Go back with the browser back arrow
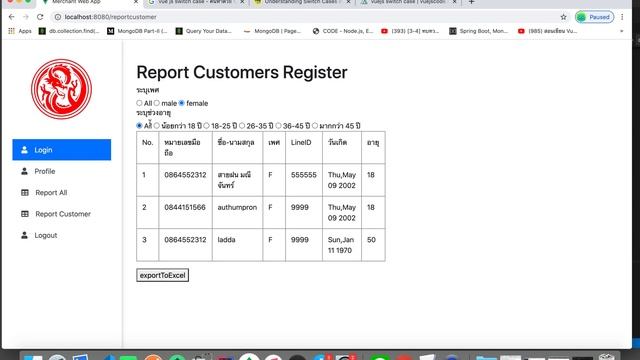The width and height of the screenshot is (640, 360). (11, 17)
